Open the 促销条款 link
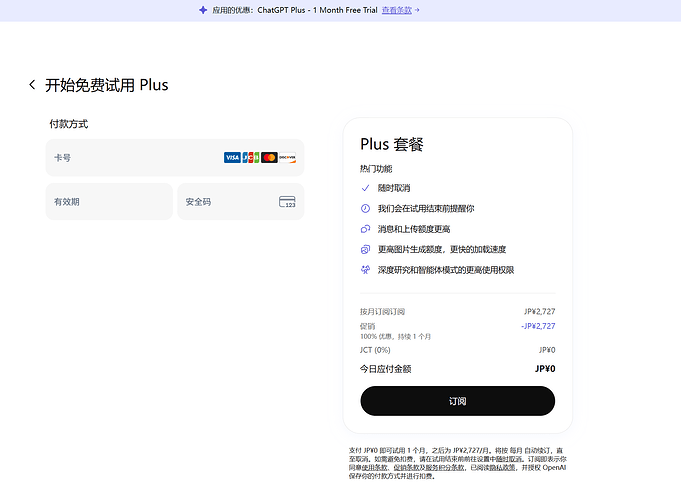The image size is (681, 500). point(406,467)
